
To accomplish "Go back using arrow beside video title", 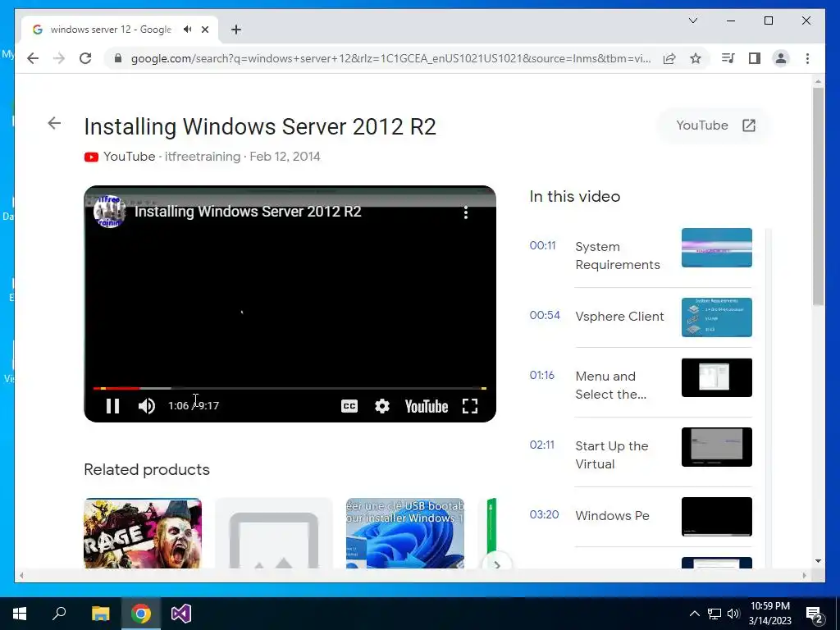I will click(x=54, y=123).
